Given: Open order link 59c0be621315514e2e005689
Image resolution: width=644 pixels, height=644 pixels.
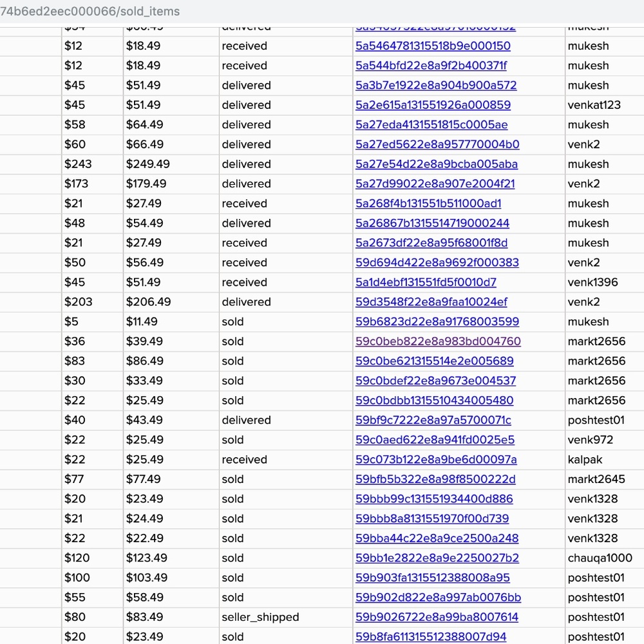Looking at the screenshot, I should [x=435, y=361].
